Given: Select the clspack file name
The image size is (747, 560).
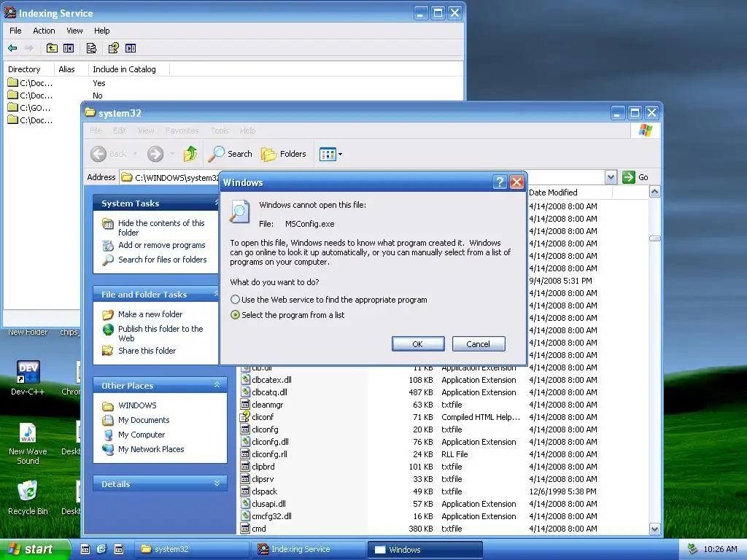Looking at the screenshot, I should 264,491.
